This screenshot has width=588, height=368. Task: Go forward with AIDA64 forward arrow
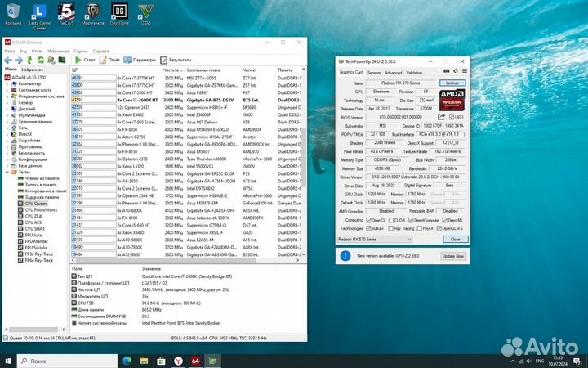click(18, 60)
